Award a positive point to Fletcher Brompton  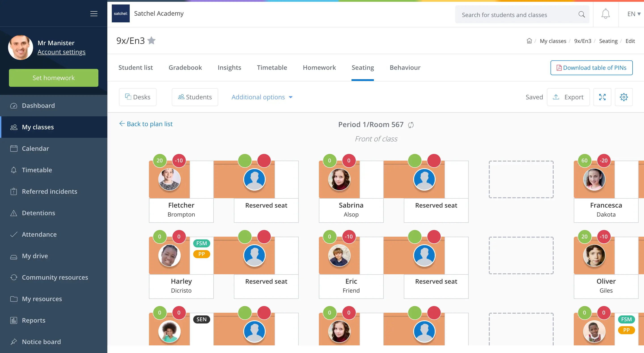click(160, 161)
